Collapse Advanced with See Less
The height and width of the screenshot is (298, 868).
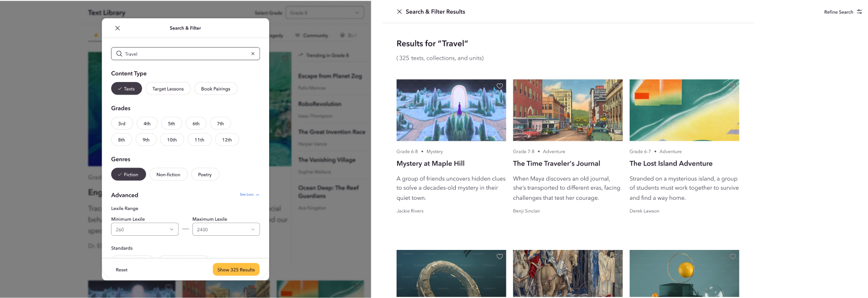coord(249,195)
